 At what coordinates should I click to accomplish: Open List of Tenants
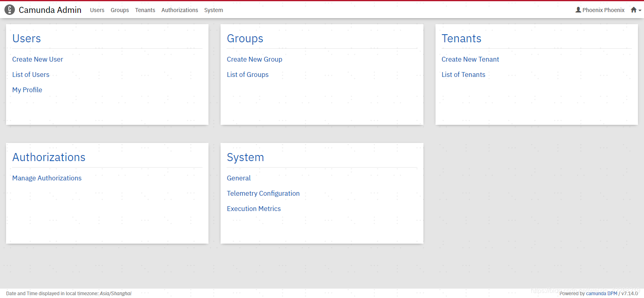coord(463,74)
